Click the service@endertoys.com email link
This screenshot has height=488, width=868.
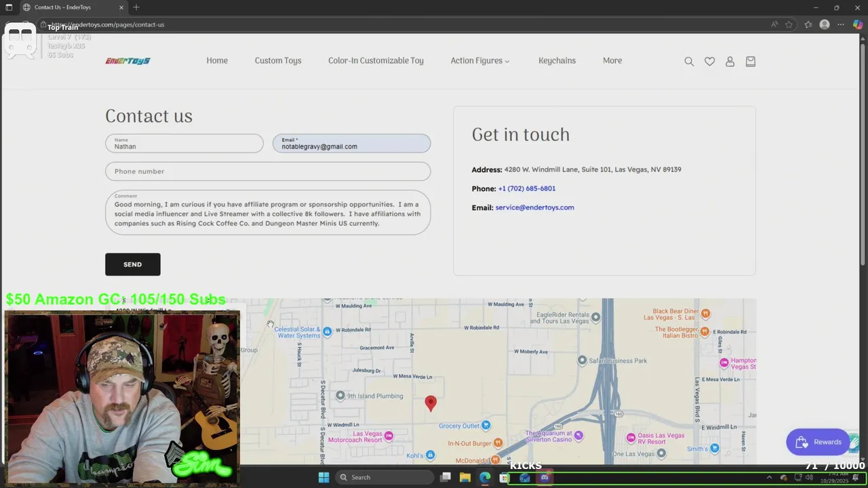click(x=534, y=207)
